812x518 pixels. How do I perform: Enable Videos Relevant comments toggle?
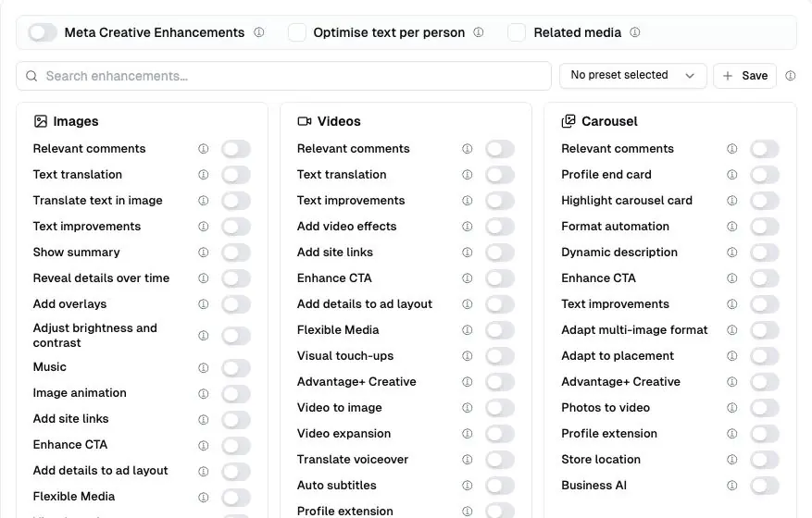click(x=500, y=149)
